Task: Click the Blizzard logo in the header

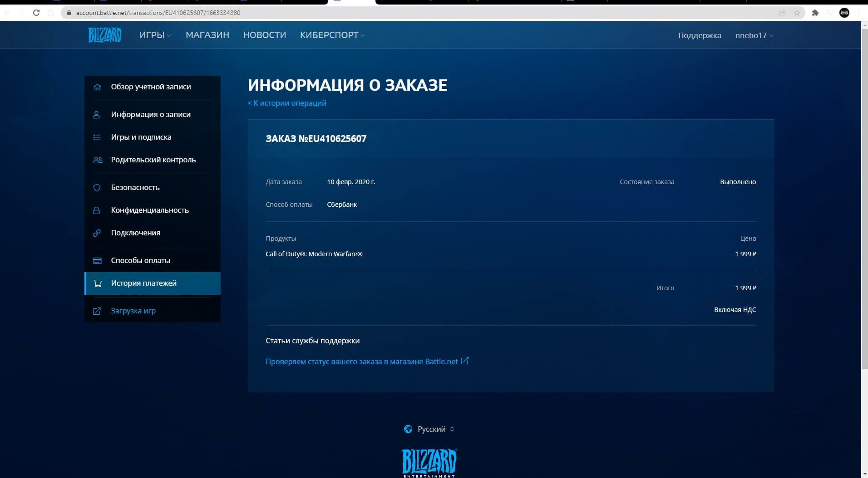Action: coord(104,35)
